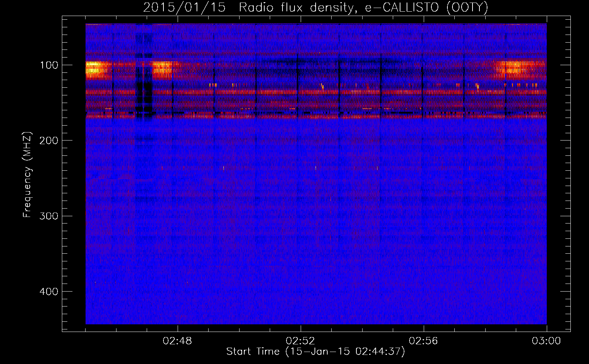Select the 02:56 time tick label
589x364 pixels.
(423, 341)
